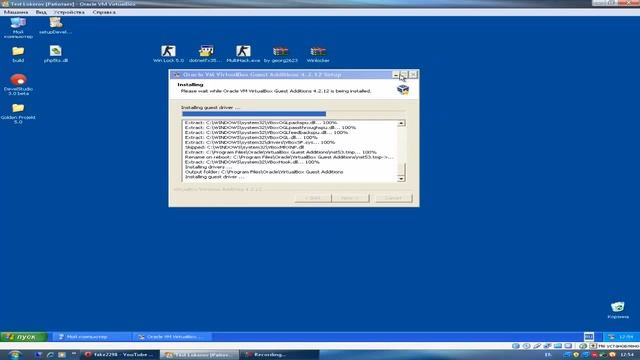This screenshot has width=640, height=360.
Task: Click the log scrollbar down arrow
Action: click(x=401, y=178)
